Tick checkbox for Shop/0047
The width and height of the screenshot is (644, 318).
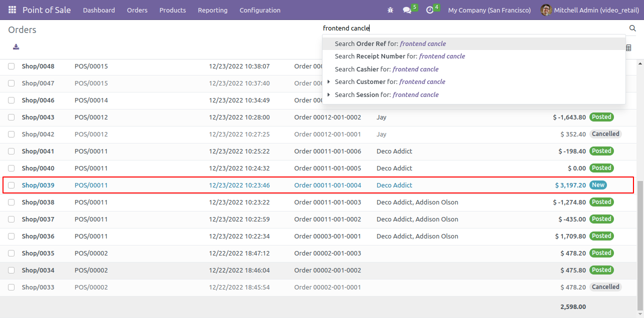point(12,83)
